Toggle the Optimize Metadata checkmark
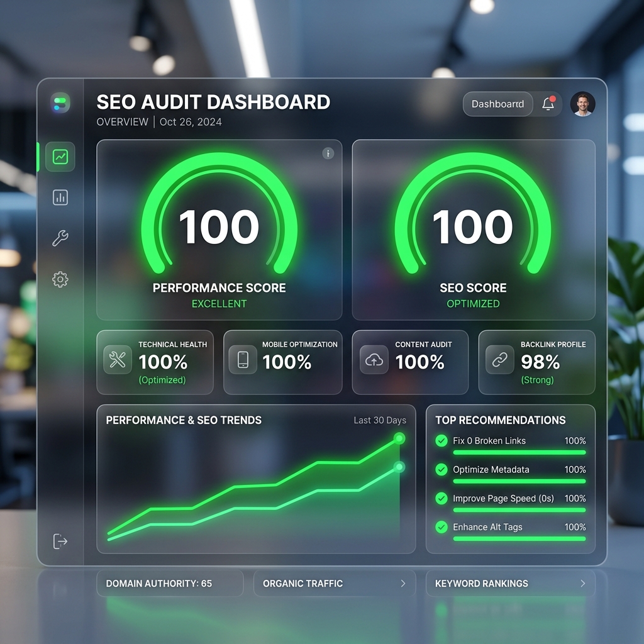Screen dimensions: 644x644 pos(441,469)
